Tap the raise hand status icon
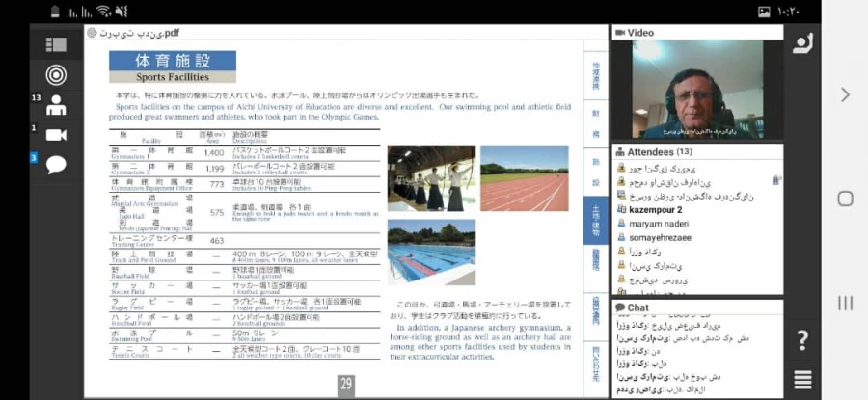The height and width of the screenshot is (400, 868). click(x=801, y=43)
